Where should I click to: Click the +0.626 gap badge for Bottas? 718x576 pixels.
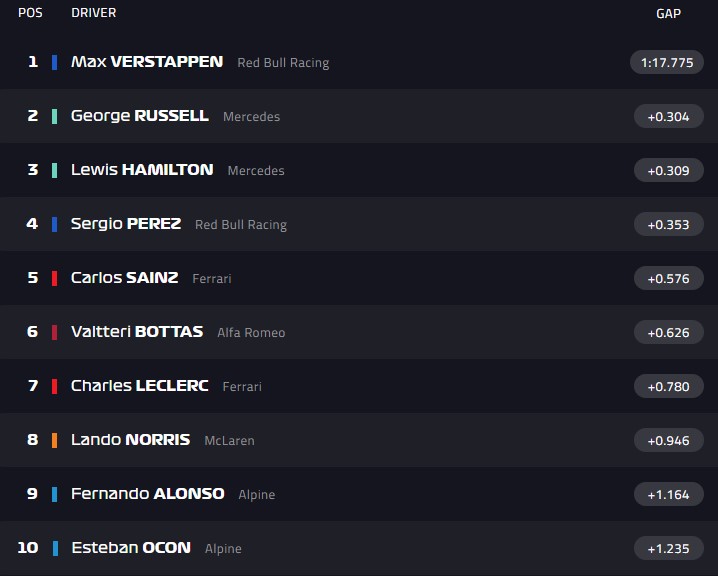tap(668, 332)
